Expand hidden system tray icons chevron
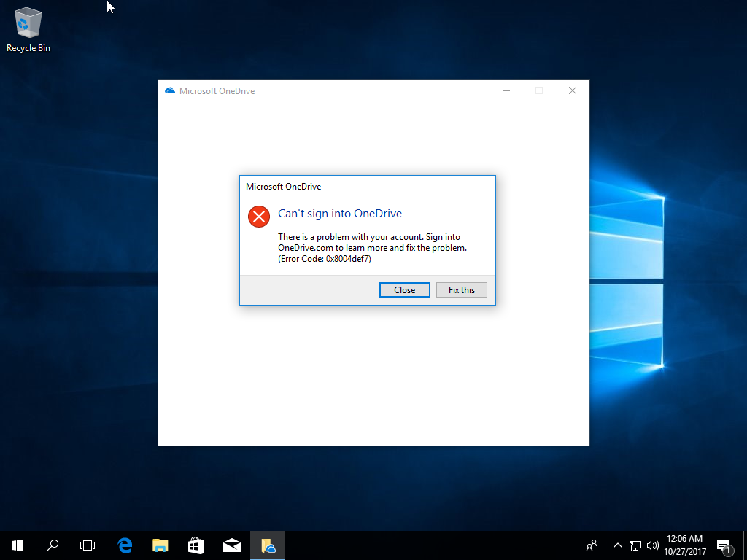 (x=617, y=545)
